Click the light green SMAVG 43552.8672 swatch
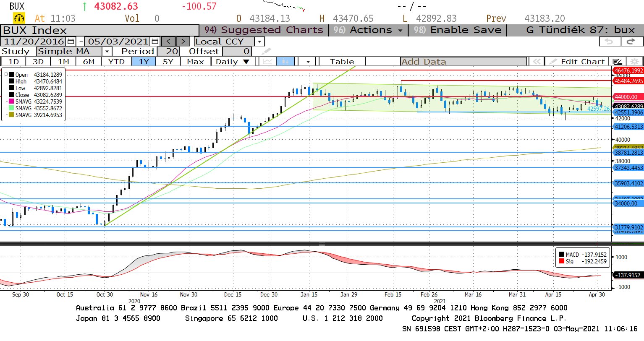This screenshot has height=341, width=644. 11,108
